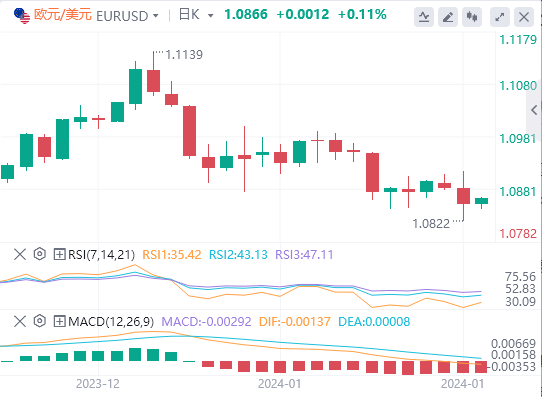Select the drawing pencil tool

[x=448, y=17]
